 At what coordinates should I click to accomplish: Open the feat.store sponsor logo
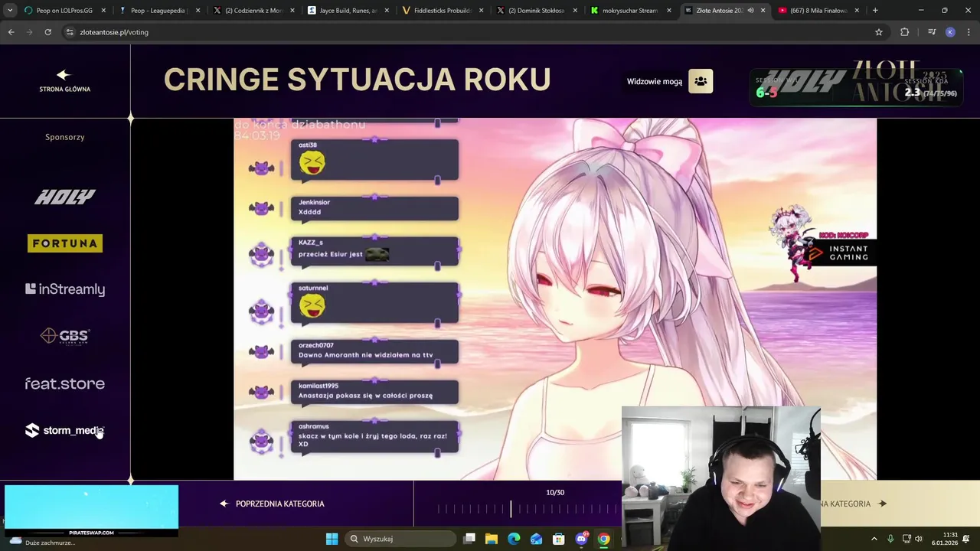tap(65, 383)
